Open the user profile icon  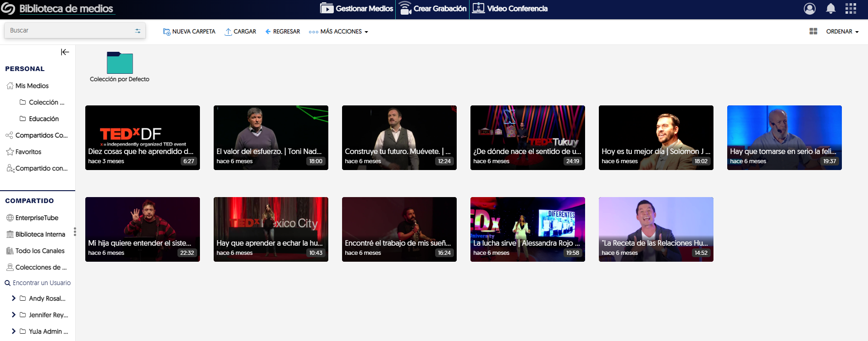pos(810,9)
